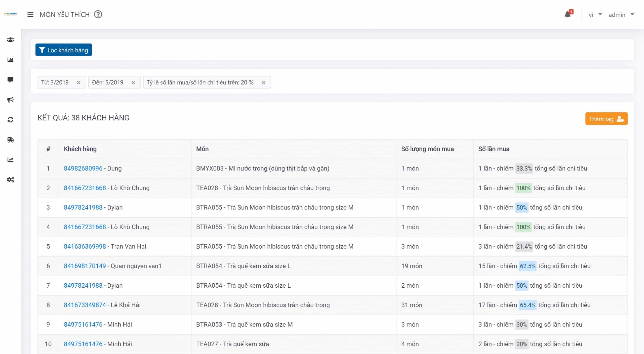Open the customers group sidebar icon

click(x=10, y=40)
